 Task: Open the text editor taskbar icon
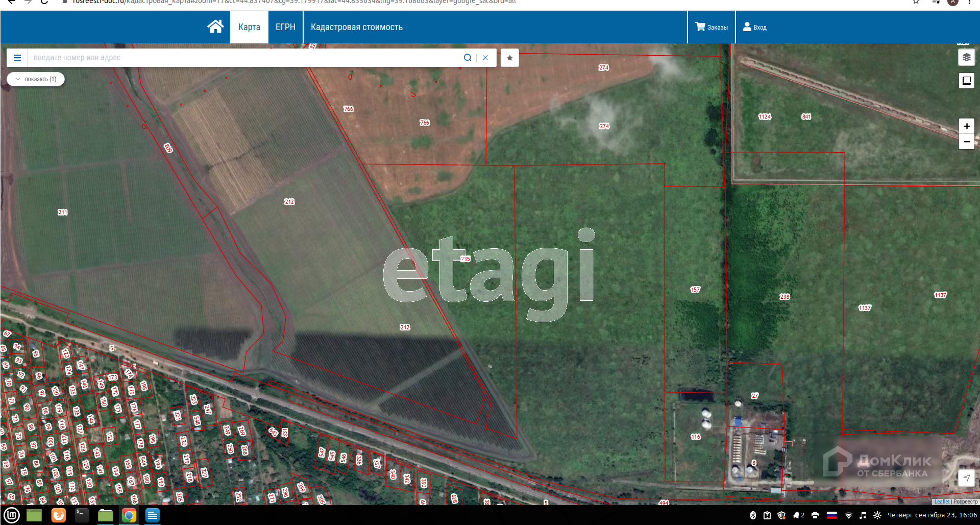click(x=153, y=515)
